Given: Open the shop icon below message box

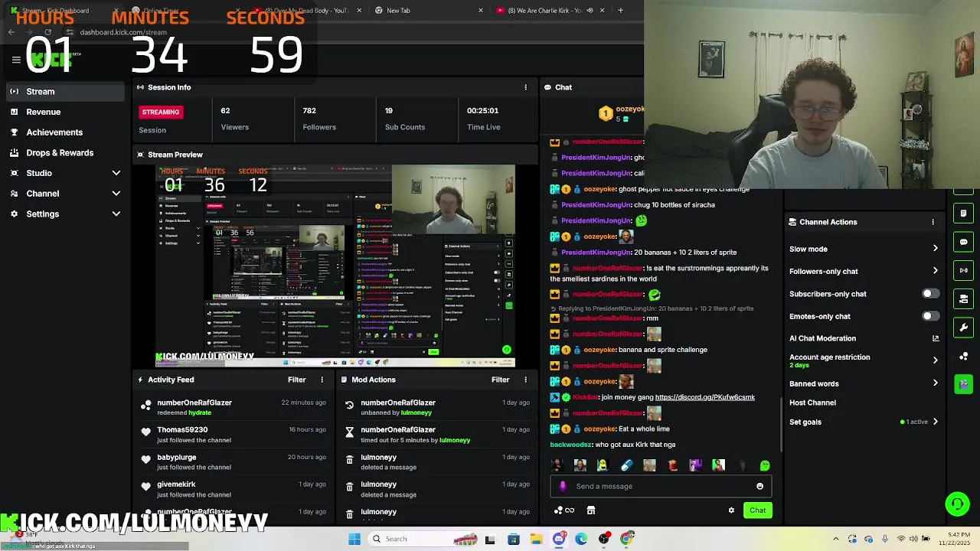Looking at the screenshot, I should 590,510.
